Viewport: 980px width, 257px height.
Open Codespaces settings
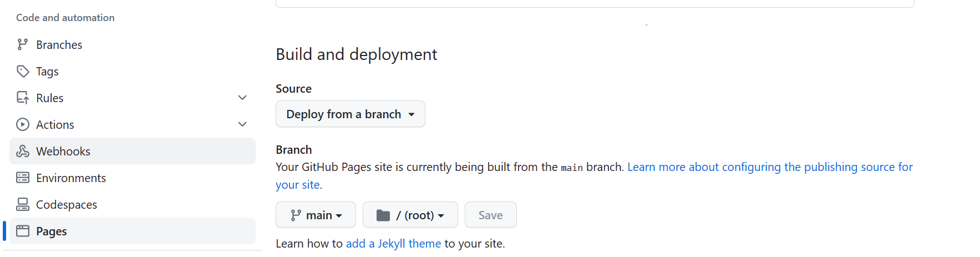point(133,204)
